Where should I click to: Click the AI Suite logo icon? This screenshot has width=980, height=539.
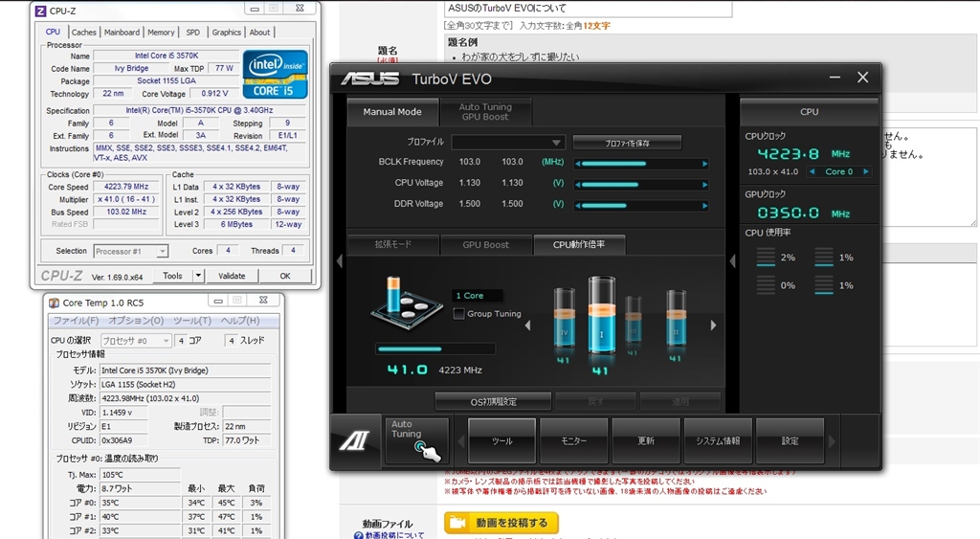click(x=354, y=440)
